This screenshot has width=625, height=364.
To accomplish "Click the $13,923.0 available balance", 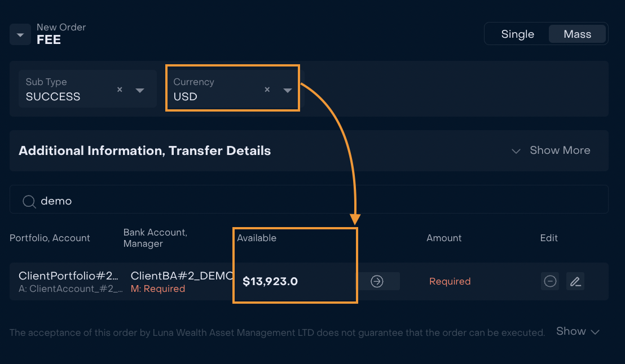I will (270, 281).
